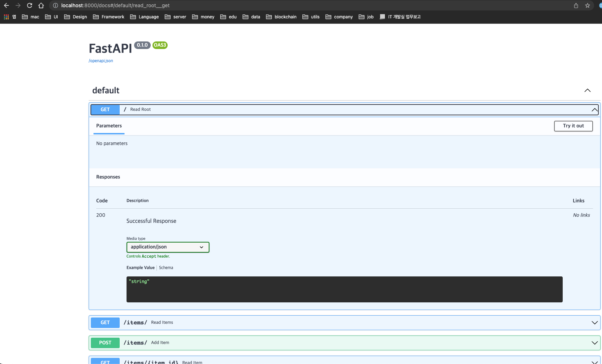Screen dimensions: 602x364
Task: Open the Media type application/json dropdown
Action: click(x=168, y=247)
